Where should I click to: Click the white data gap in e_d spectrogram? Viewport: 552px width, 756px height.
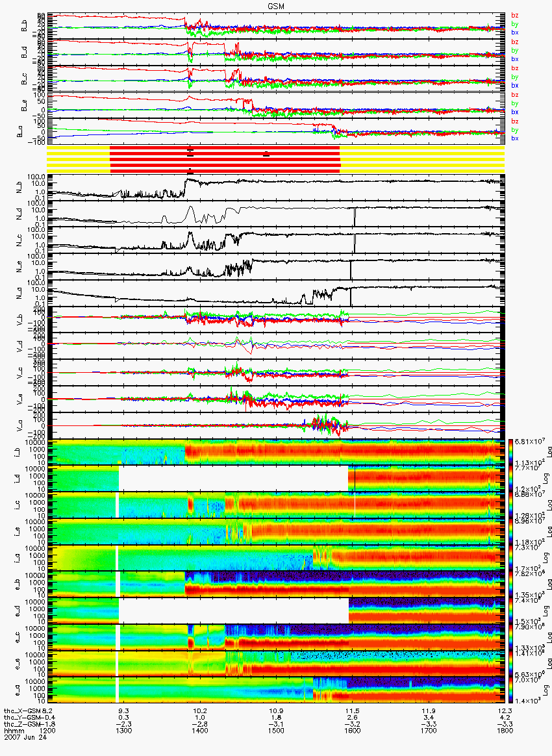click(x=234, y=611)
